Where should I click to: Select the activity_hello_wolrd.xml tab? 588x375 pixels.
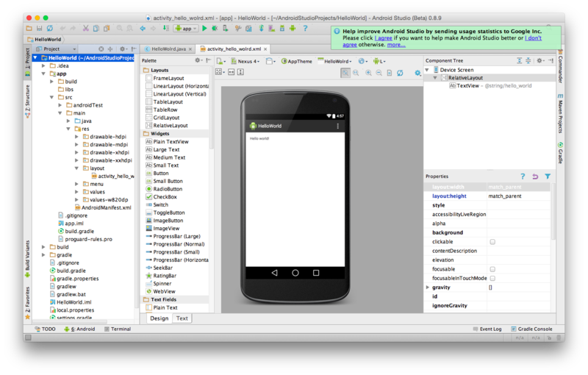[x=234, y=49]
